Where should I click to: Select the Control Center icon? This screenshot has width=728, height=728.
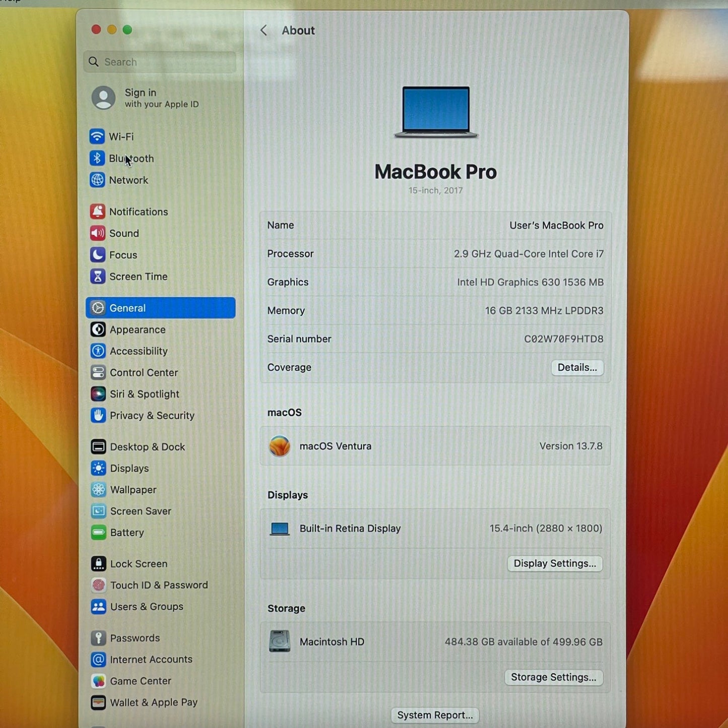98,373
